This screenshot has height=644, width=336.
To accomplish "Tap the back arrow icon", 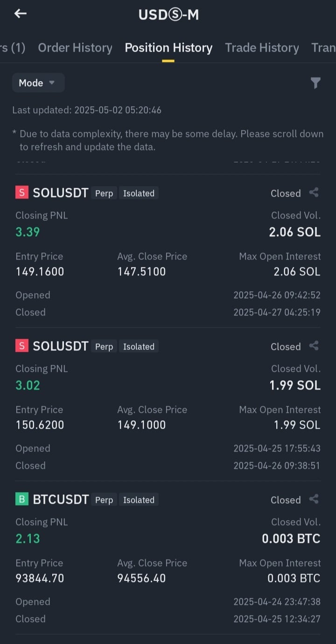I will [x=21, y=14].
